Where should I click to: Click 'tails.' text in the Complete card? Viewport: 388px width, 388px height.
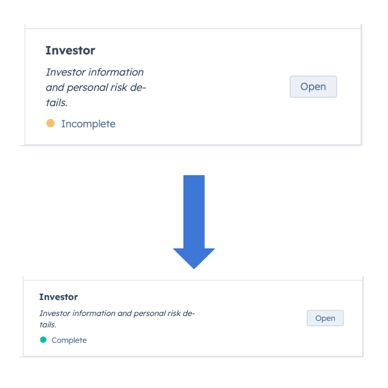point(48,325)
